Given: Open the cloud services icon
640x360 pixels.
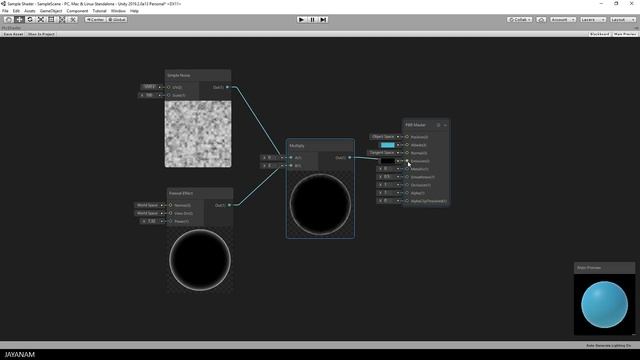Looking at the screenshot, I should pyautogui.click(x=541, y=20).
